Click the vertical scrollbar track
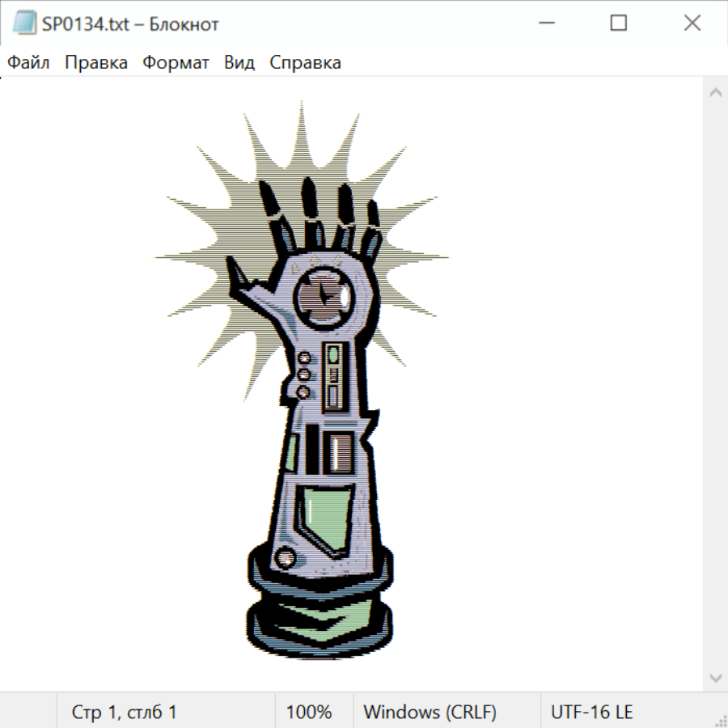Image resolution: width=728 pixels, height=728 pixels. 715,384
